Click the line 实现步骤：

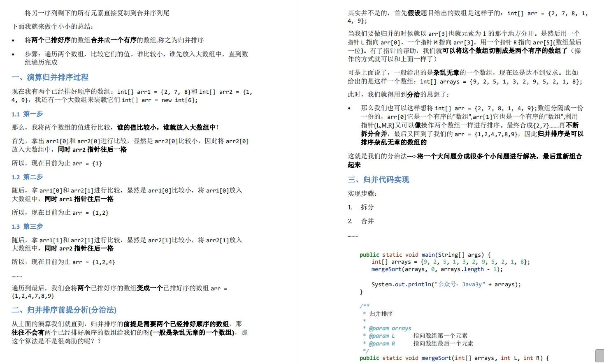[362, 194]
